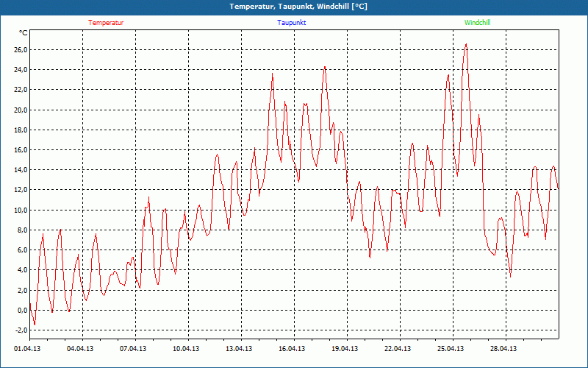
Task: Click the 10.04.13 date label
Action: pyautogui.click(x=186, y=349)
